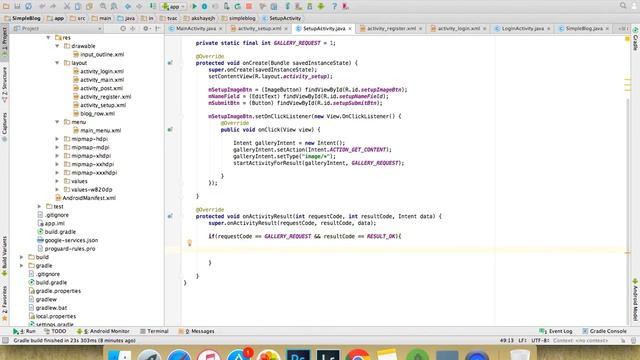Expand the values folder

pos(57,181)
